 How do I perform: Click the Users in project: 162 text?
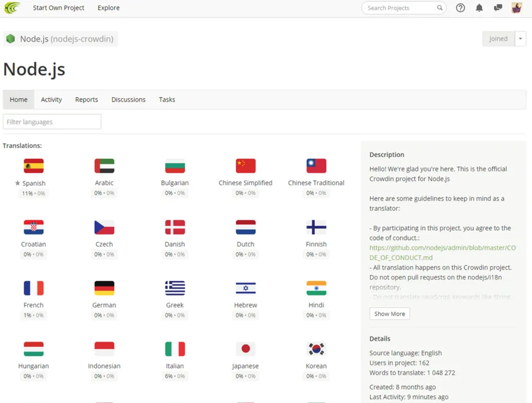tap(400, 363)
